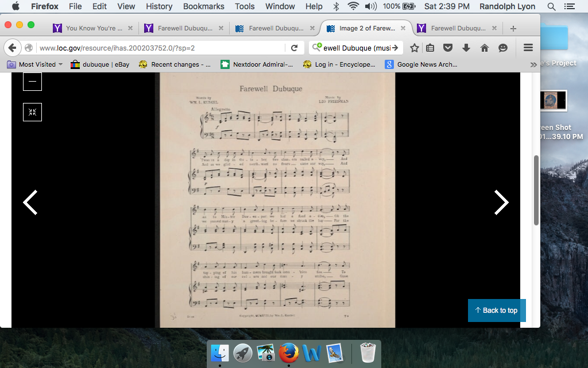Open the 'Google News Arch...' bookmark

[421, 64]
